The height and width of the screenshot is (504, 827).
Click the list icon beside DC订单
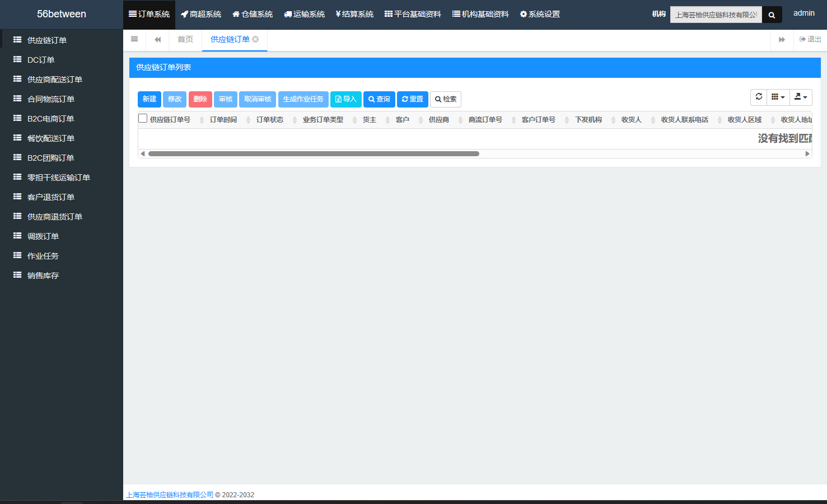(17, 59)
